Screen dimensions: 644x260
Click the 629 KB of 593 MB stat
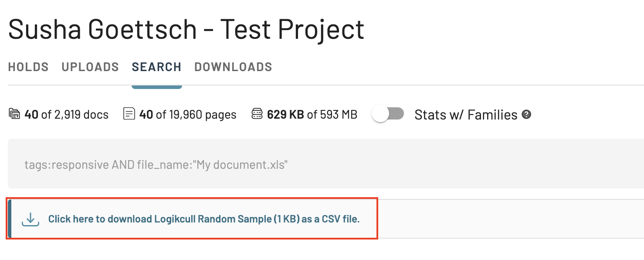pos(312,115)
